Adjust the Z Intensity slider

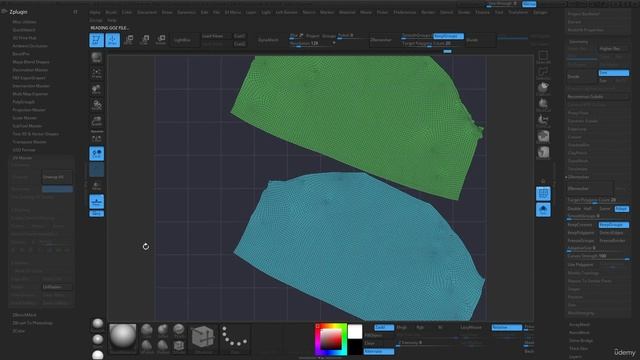click(427, 343)
